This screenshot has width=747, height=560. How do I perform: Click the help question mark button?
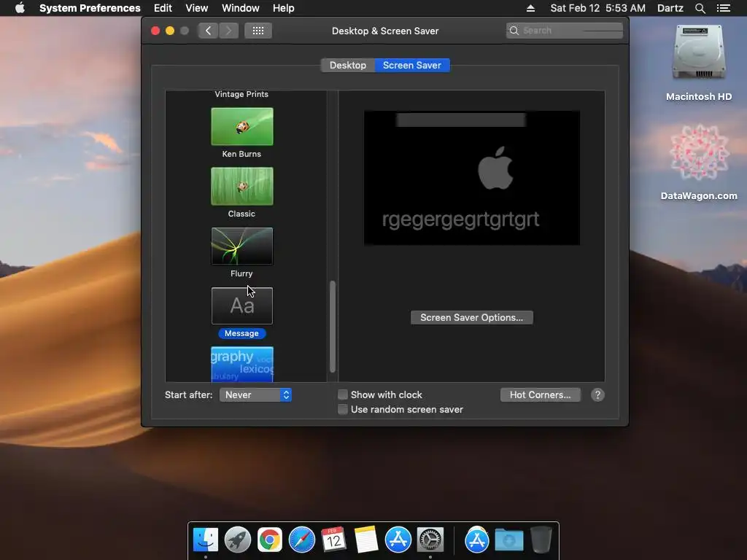(x=597, y=394)
